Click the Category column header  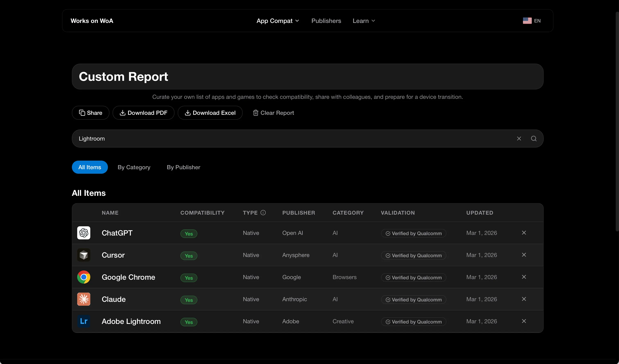click(x=348, y=213)
